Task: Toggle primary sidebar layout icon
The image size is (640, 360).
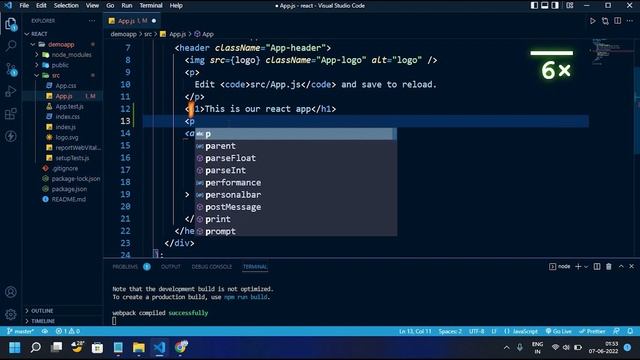Action: 534,5
